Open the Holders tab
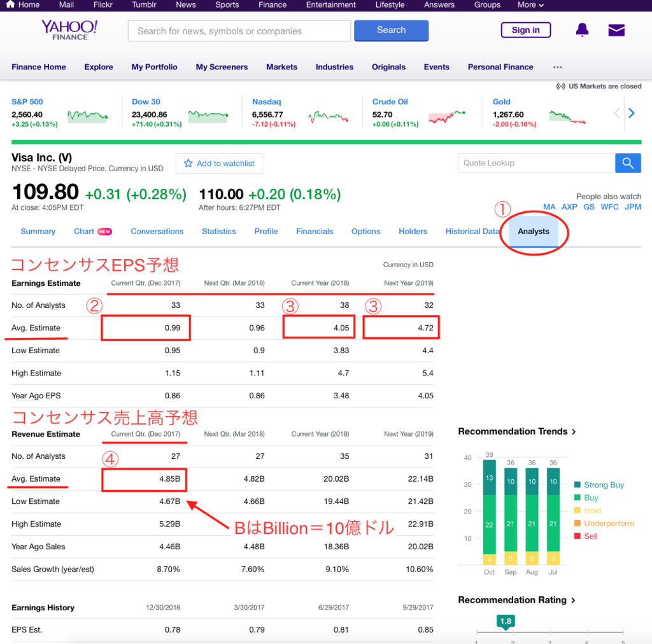This screenshot has width=652, height=644. [x=413, y=232]
